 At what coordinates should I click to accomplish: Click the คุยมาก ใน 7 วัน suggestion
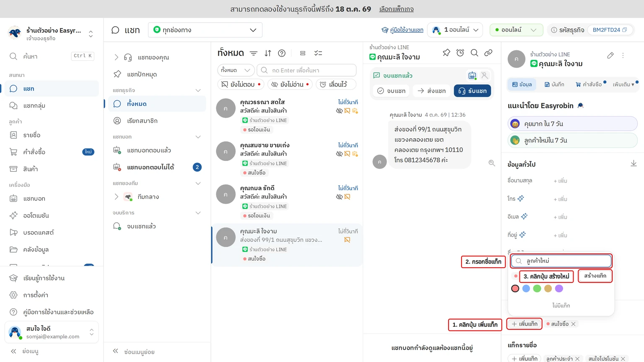tap(572, 124)
